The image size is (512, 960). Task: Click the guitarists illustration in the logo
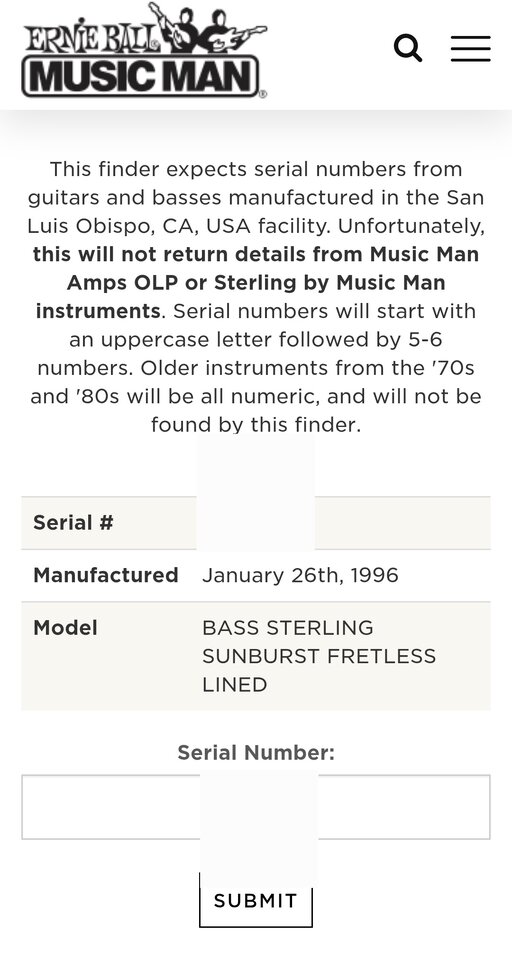[x=207, y=28]
